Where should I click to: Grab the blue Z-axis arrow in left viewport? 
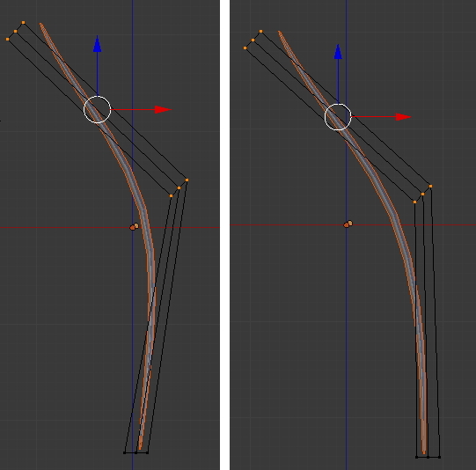click(97, 44)
